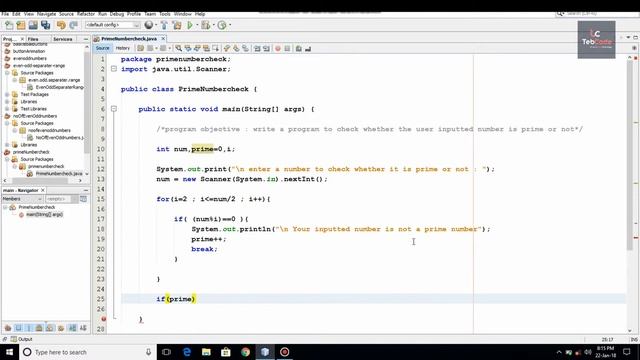Click the Google Chrome taskbar icon
This screenshot has height=360, width=640.
click(x=245, y=352)
